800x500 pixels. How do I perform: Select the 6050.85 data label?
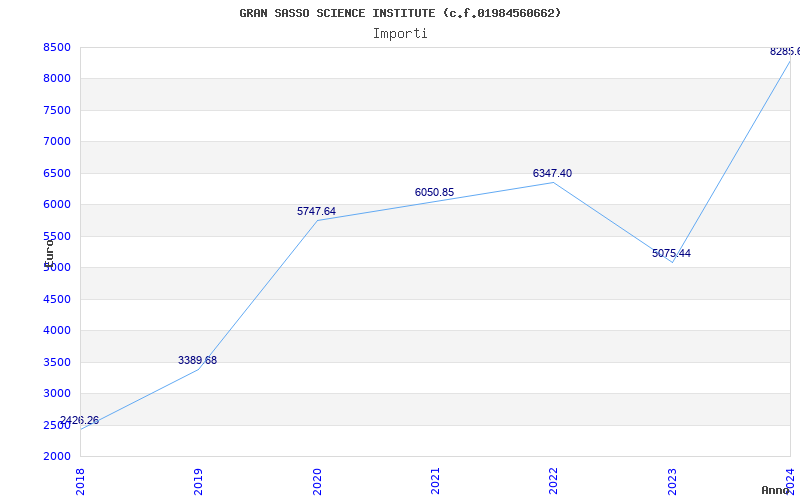[x=434, y=192]
